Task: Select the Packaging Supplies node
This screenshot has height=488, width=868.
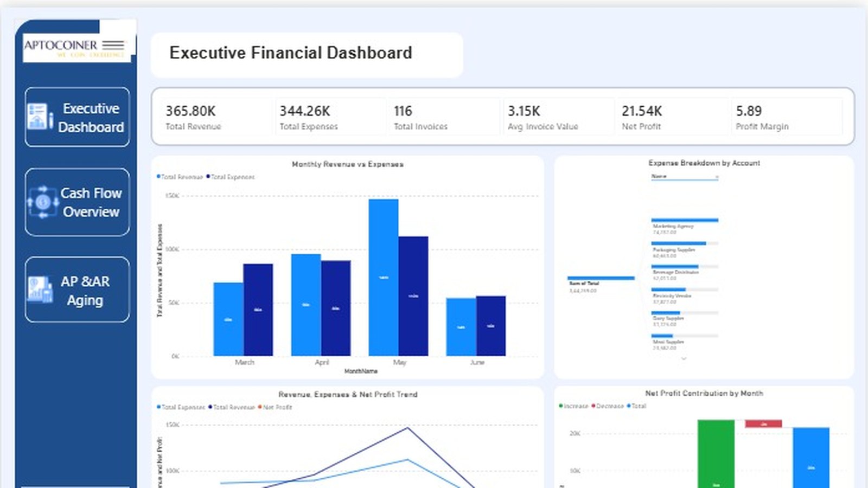Action: pos(685,250)
